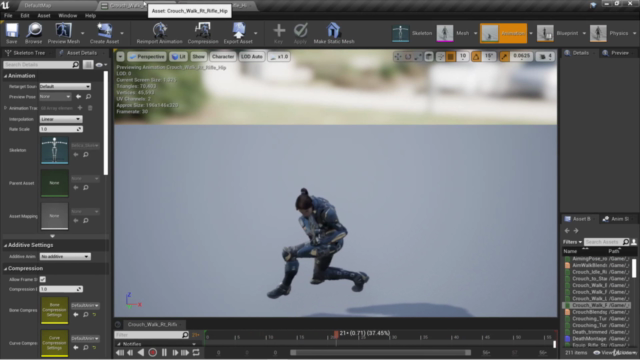
Task: Open Help menu
Action: [x=90, y=16]
